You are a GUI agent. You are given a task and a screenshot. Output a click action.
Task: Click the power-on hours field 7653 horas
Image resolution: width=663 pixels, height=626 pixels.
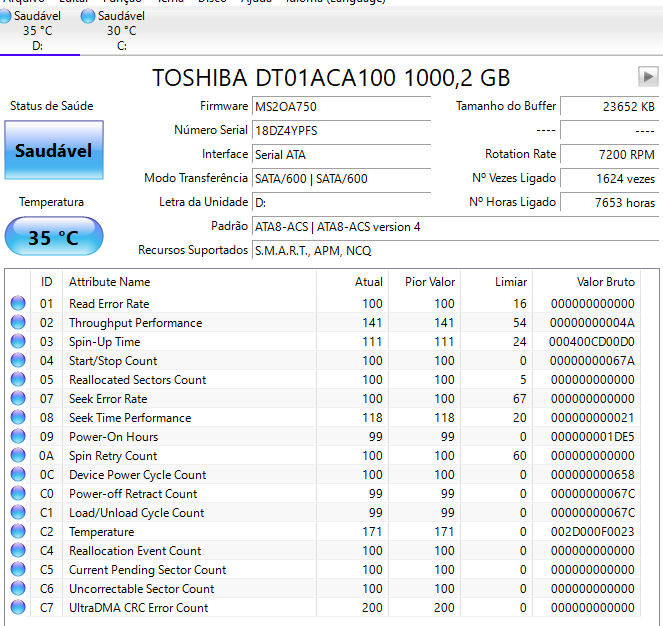coord(610,203)
